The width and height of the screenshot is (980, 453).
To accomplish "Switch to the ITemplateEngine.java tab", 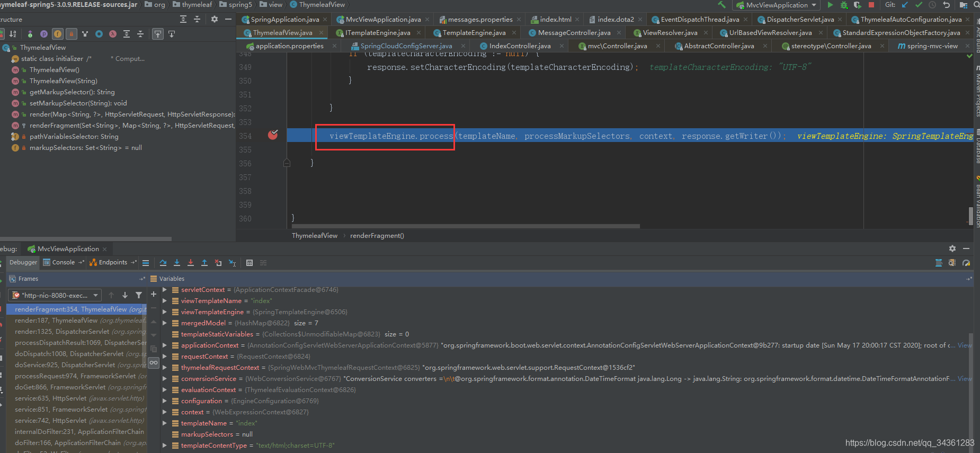I will [x=377, y=33].
